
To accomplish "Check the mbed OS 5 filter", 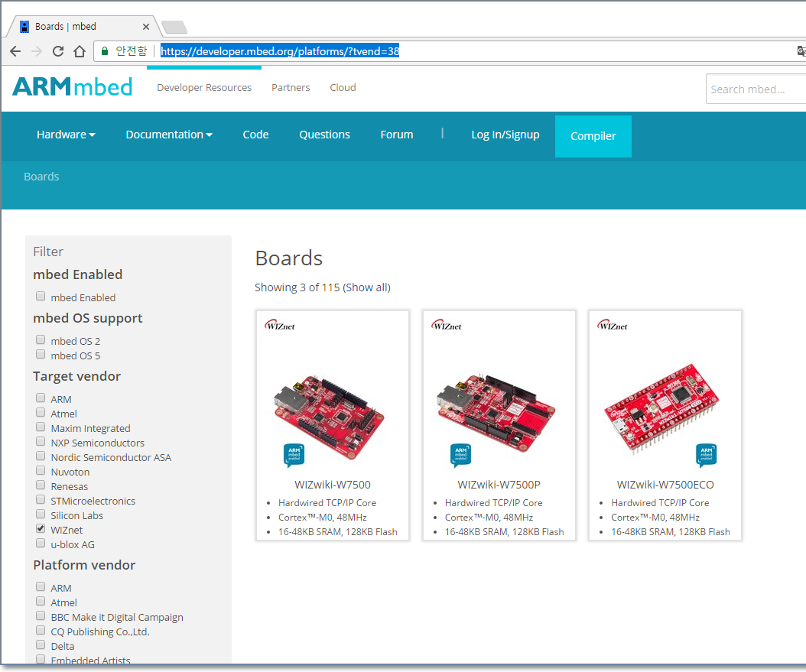I will point(41,354).
